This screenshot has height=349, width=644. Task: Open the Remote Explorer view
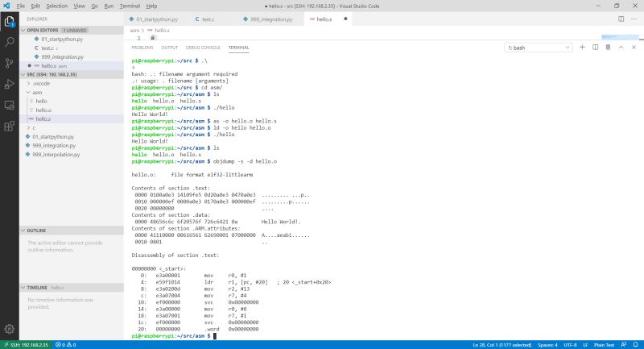pyautogui.click(x=10, y=105)
